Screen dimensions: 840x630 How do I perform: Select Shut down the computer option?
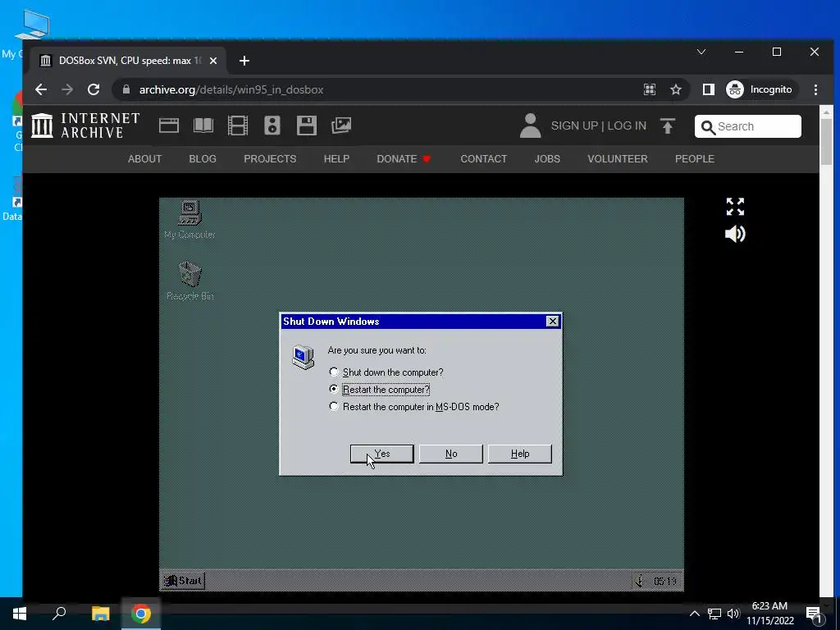click(387, 372)
